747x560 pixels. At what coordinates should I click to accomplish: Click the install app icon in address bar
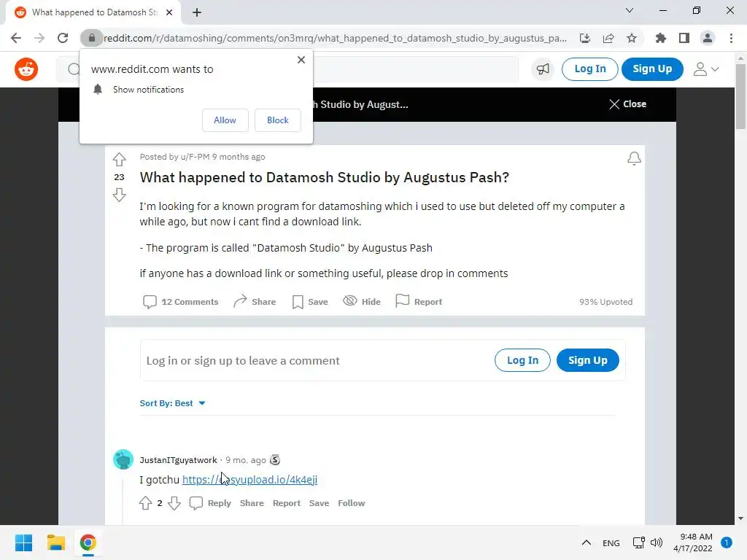pos(585,38)
